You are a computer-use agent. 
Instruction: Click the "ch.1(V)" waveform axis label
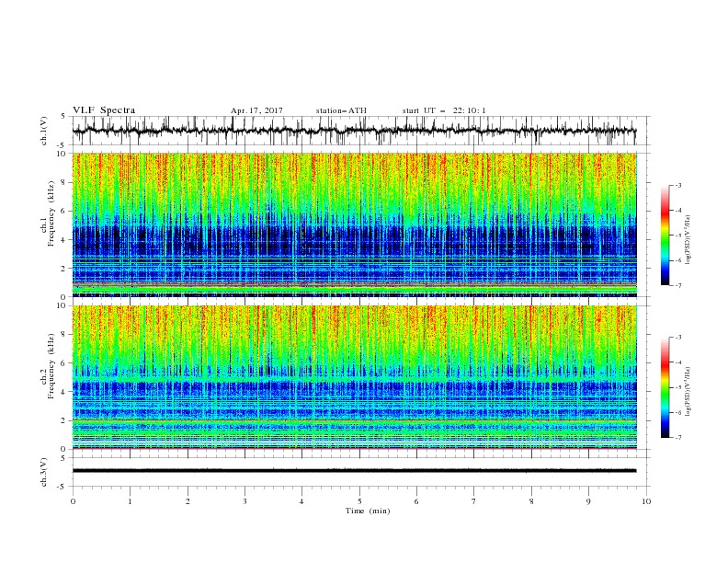(44, 131)
